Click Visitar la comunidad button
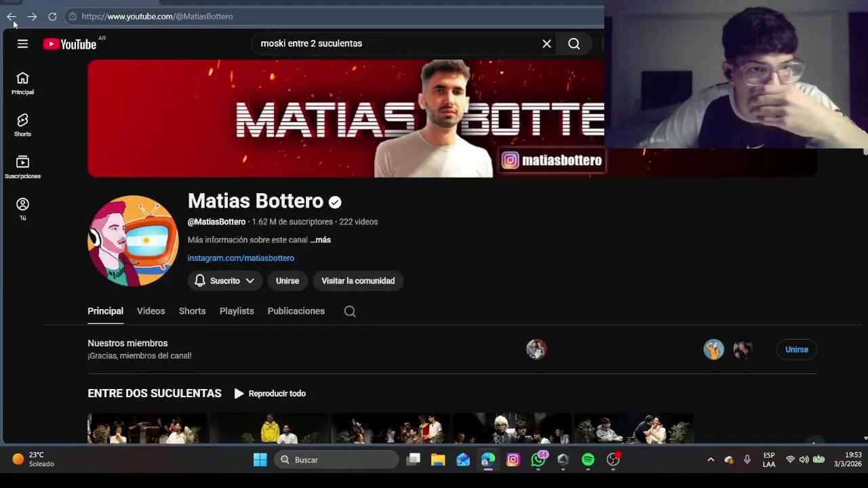The width and height of the screenshot is (868, 488). (358, 281)
